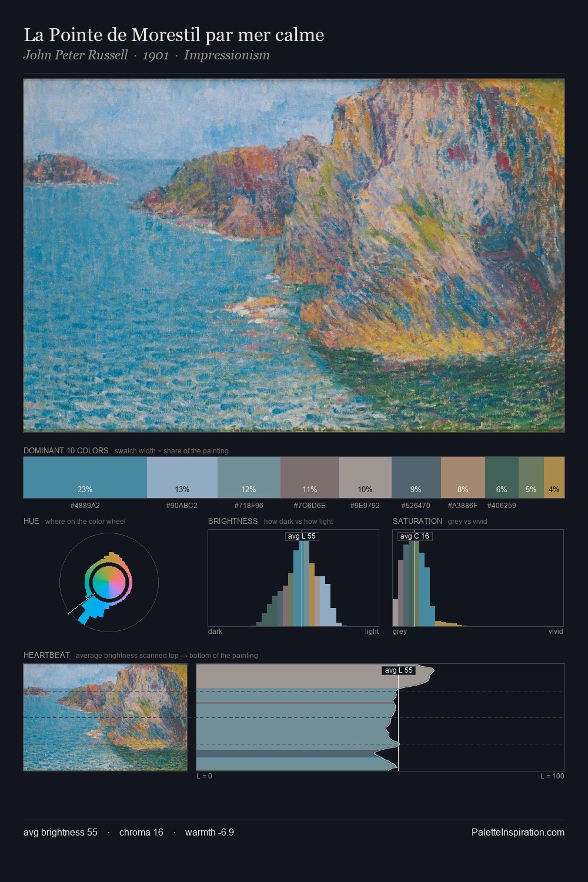Click the avg L 55 label on brightness histogram
Viewport: 588px width, 882px height.
pyautogui.click(x=302, y=536)
